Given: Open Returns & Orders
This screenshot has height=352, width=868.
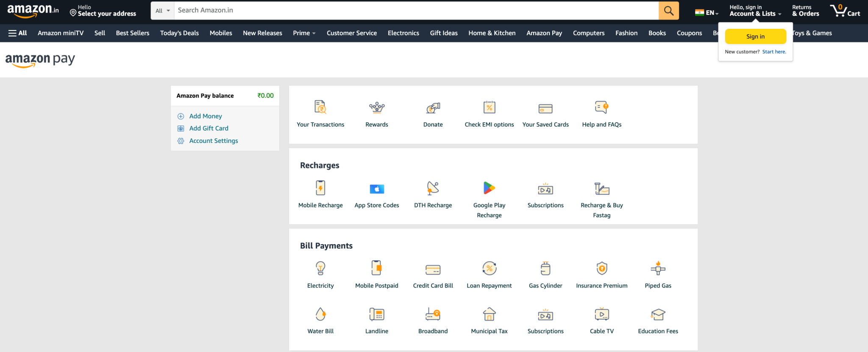Looking at the screenshot, I should [806, 11].
